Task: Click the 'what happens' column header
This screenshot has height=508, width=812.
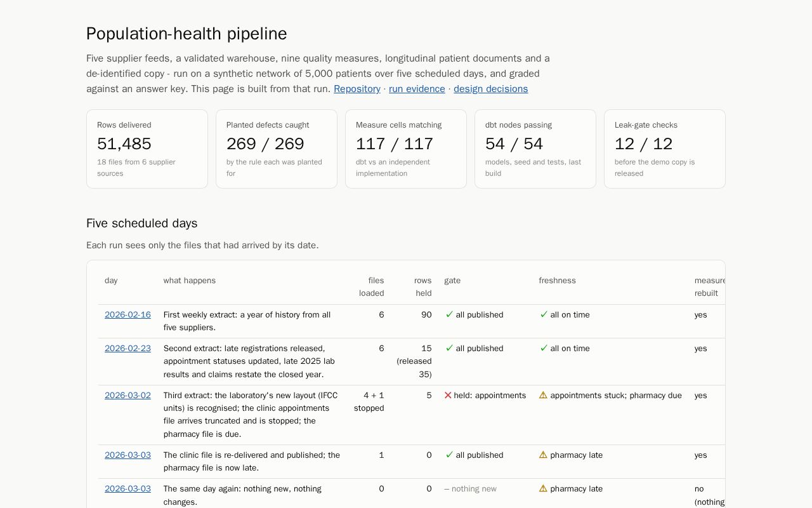Action: pyautogui.click(x=190, y=281)
